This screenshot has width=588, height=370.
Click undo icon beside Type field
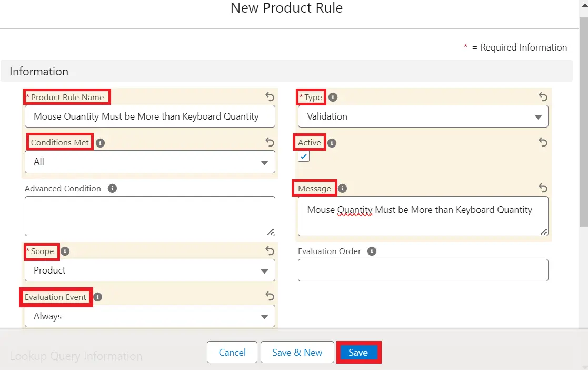pos(543,96)
